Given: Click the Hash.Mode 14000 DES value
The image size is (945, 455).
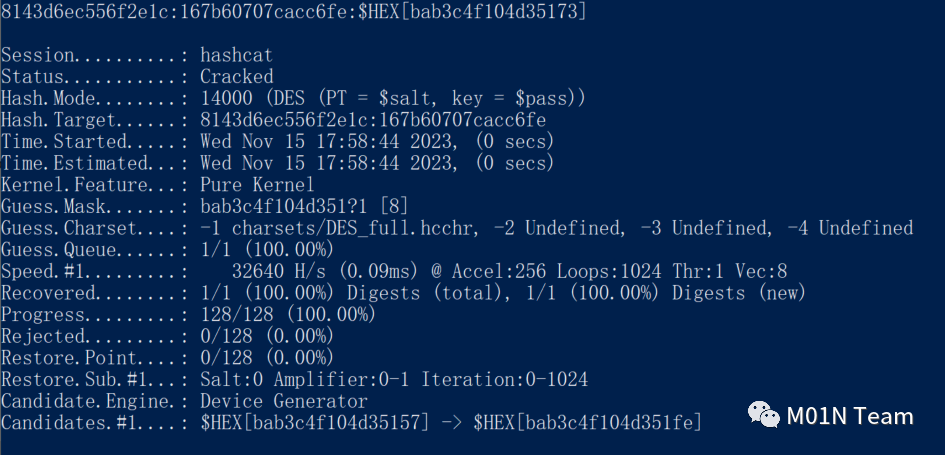Looking at the screenshot, I should tap(392, 98).
